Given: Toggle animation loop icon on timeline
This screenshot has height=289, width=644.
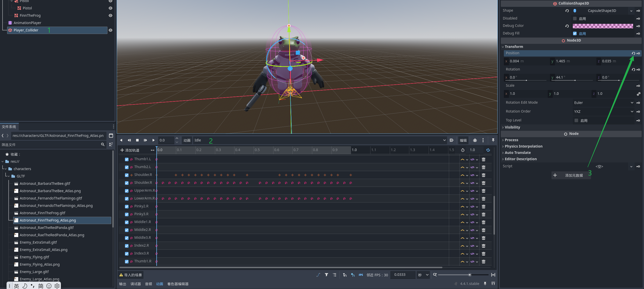Looking at the screenshot, I should (x=488, y=150).
